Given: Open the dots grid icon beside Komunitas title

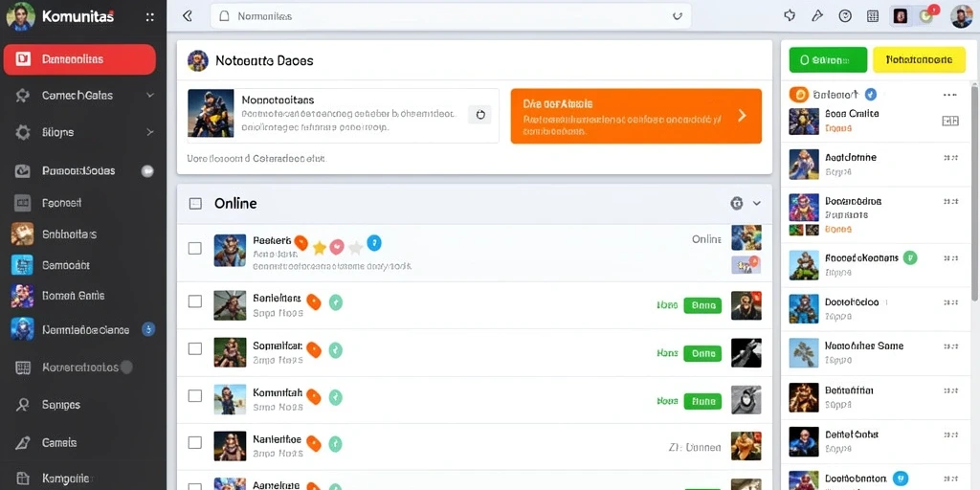Looking at the screenshot, I should coord(150,17).
